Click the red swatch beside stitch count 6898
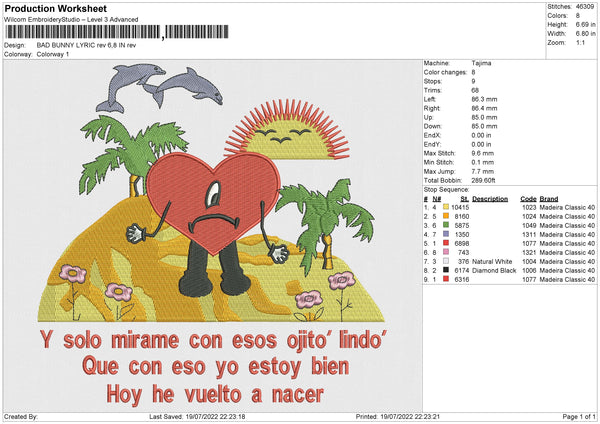This screenshot has height=424, width=600. click(445, 243)
